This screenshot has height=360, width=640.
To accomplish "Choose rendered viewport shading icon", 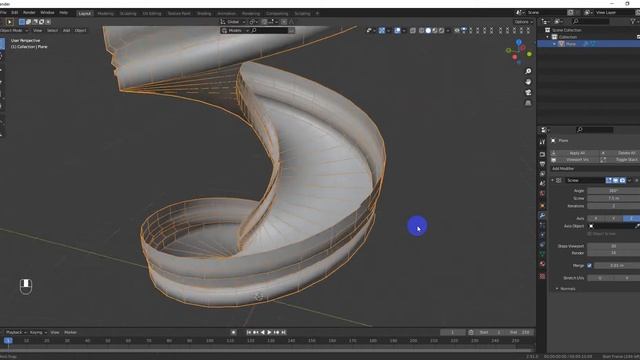I will pos(441,30).
